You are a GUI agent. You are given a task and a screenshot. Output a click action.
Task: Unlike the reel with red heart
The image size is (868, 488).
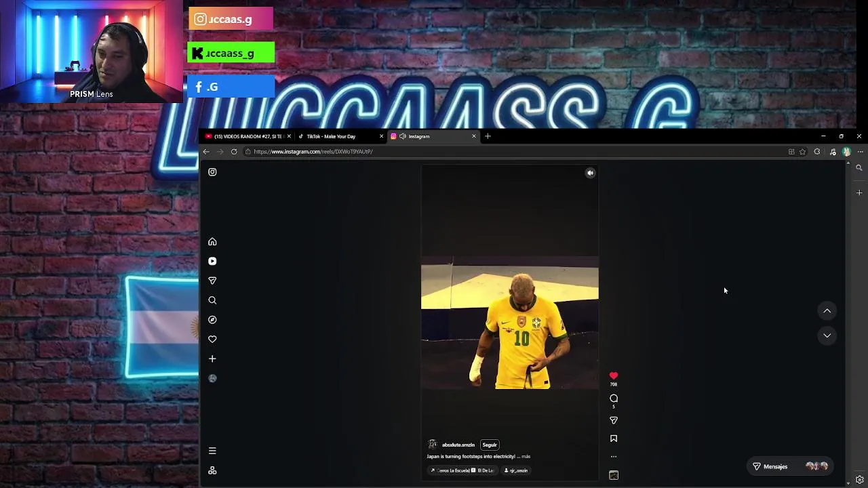(x=614, y=375)
